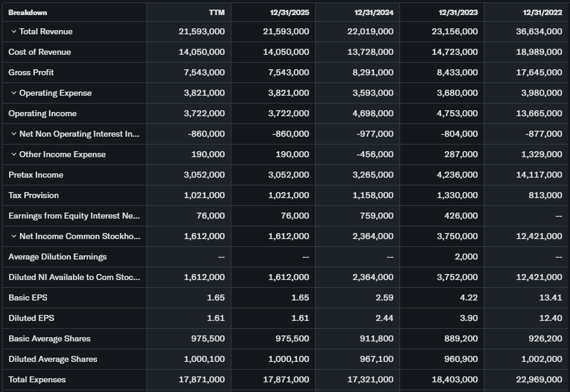This screenshot has height=392, width=570.
Task: Select the Operating Income row label
Action: (x=43, y=113)
